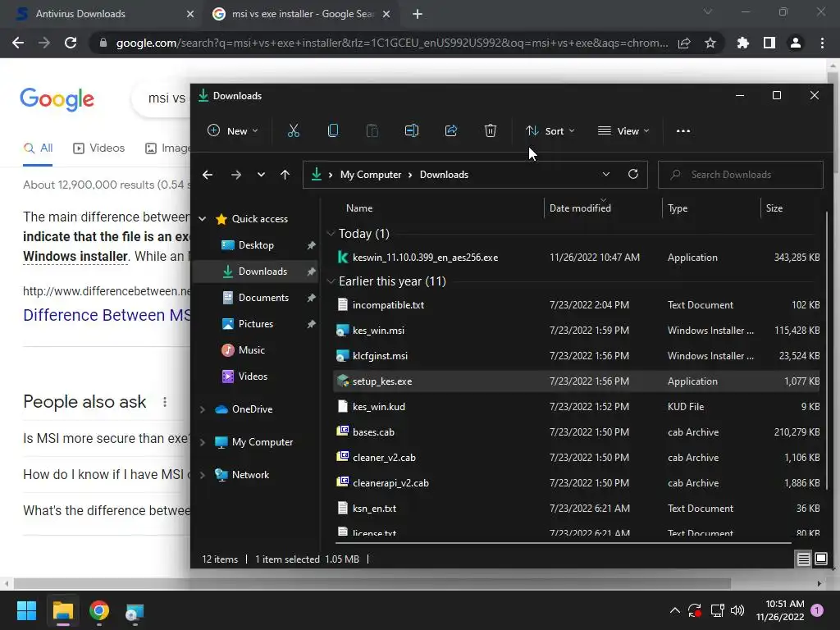This screenshot has width=840, height=630.
Task: Open Chrome profile avatar icon
Action: click(x=796, y=43)
